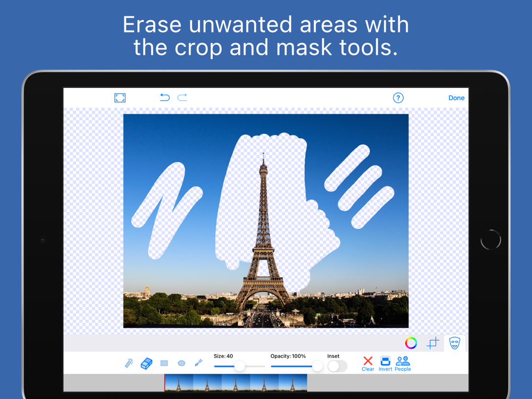Choose the rectangle mask shape
Image resolution: width=532 pixels, height=399 pixels.
164,363
